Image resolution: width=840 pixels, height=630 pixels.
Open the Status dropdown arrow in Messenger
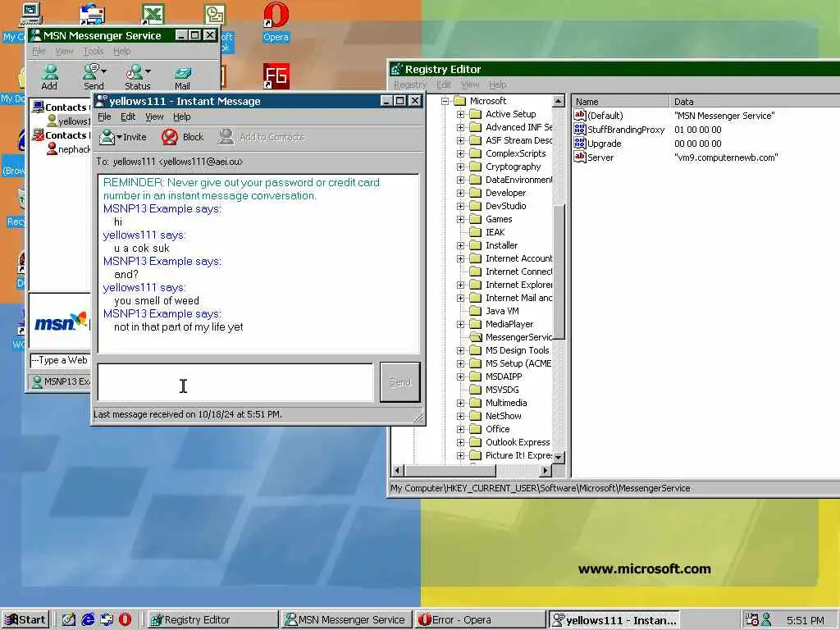[x=148, y=71]
